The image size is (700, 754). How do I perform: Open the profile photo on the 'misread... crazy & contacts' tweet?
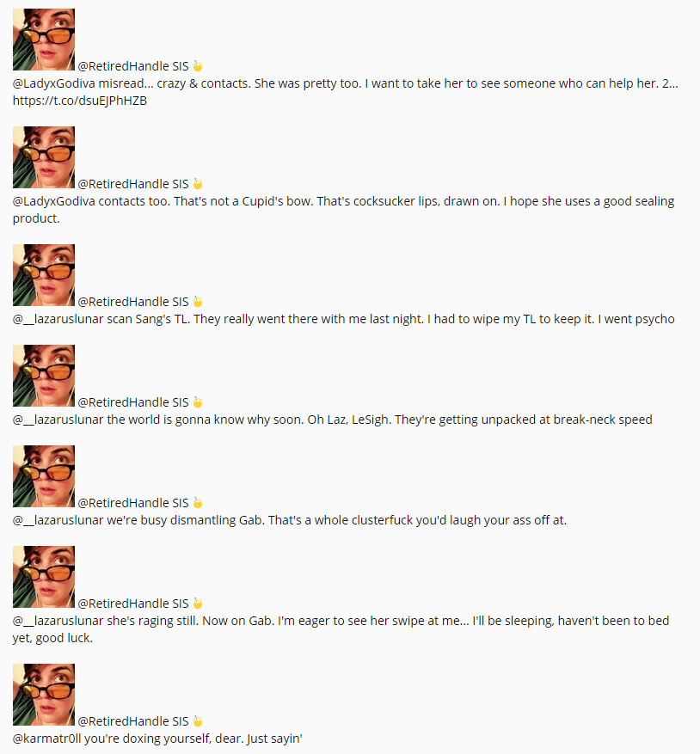click(x=44, y=40)
